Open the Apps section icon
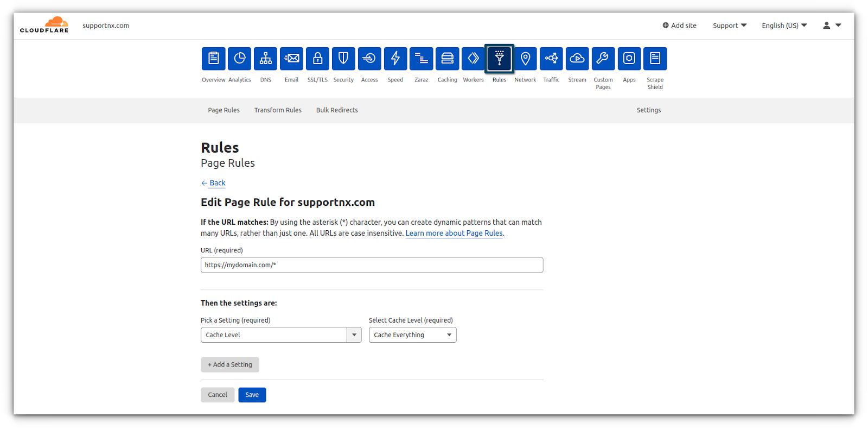 tap(629, 59)
